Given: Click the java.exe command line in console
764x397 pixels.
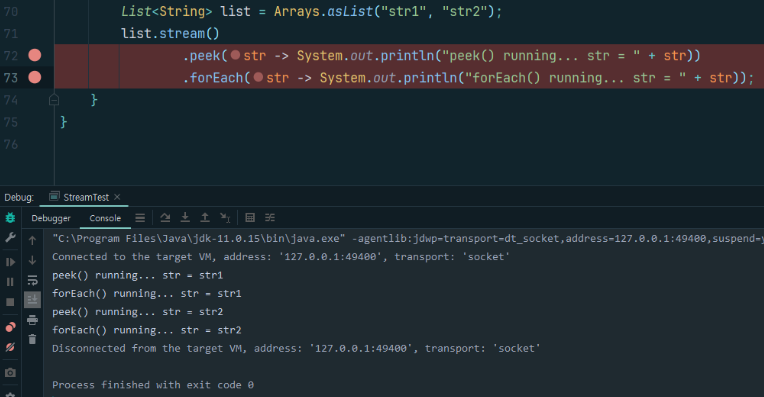Looking at the screenshot, I should (x=408, y=239).
